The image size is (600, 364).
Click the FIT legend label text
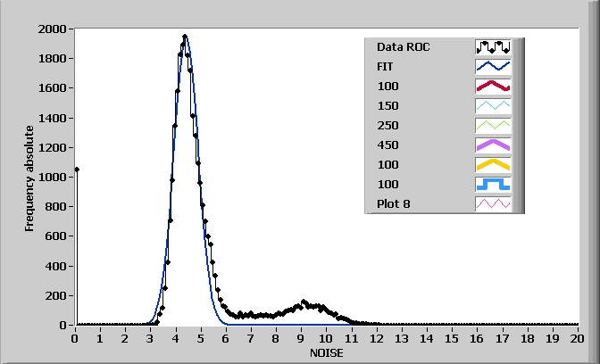point(387,66)
